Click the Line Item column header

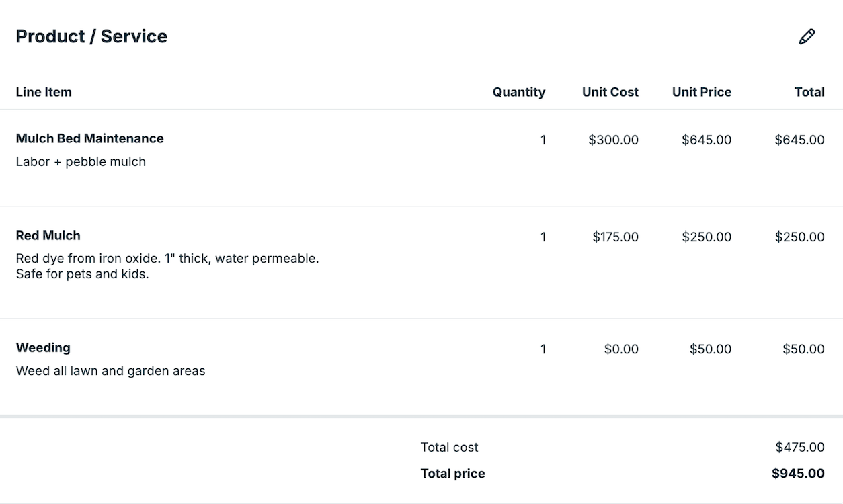coord(44,92)
